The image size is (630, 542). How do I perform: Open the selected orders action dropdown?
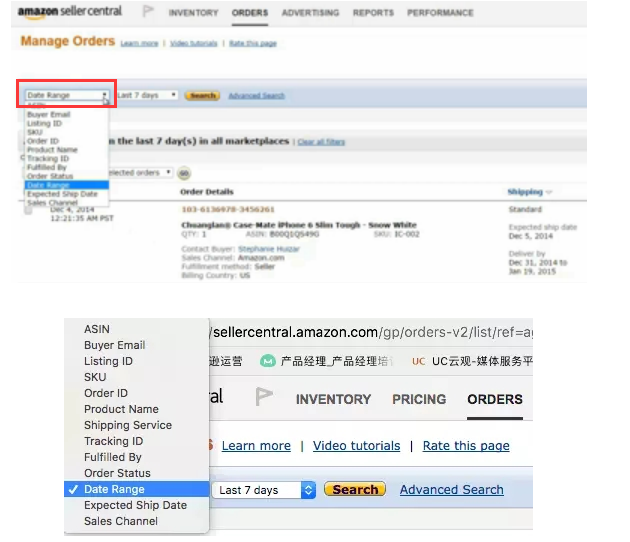pyautogui.click(x=140, y=173)
